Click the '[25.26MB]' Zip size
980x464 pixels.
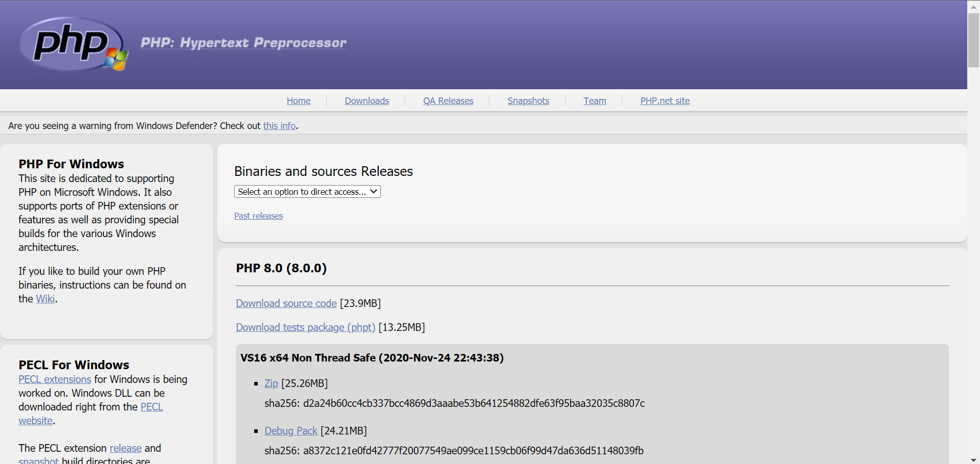point(305,383)
